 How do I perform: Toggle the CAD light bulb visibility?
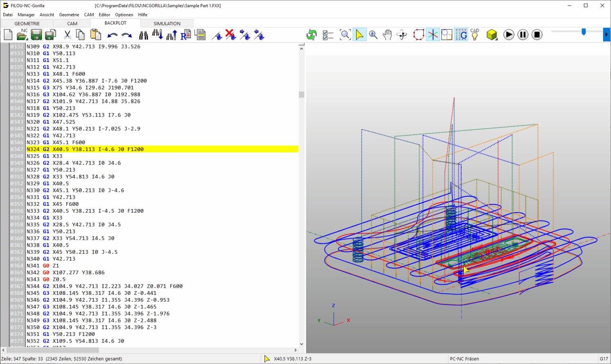(x=475, y=35)
